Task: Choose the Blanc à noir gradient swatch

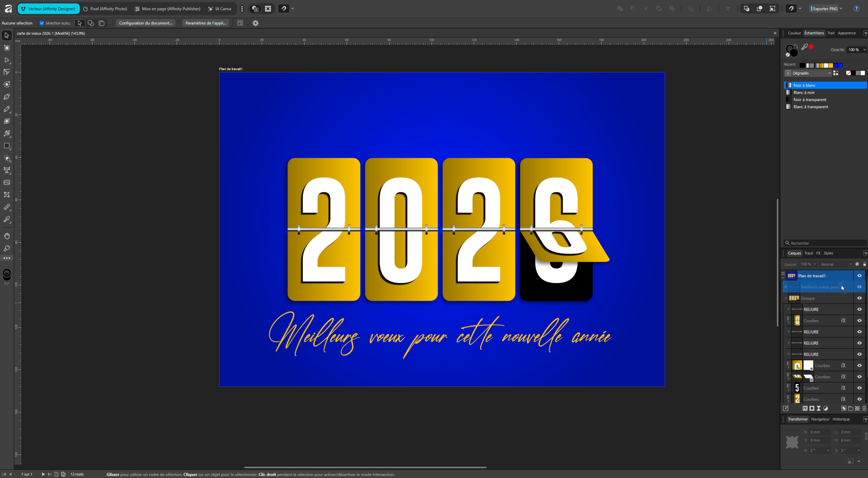Action: [804, 93]
